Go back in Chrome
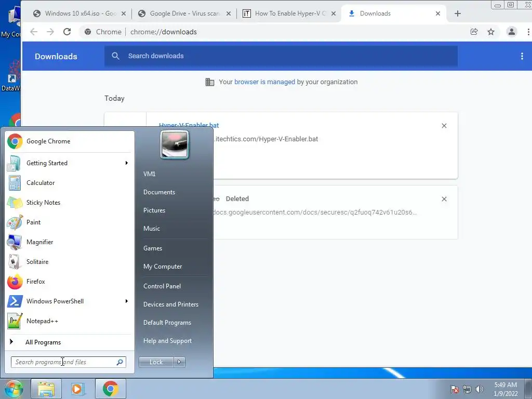This screenshot has height=399, width=532. (34, 32)
